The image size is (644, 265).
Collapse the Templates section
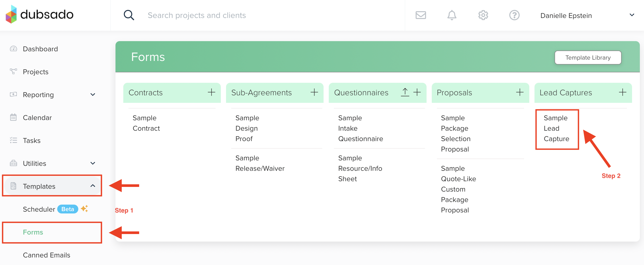93,186
